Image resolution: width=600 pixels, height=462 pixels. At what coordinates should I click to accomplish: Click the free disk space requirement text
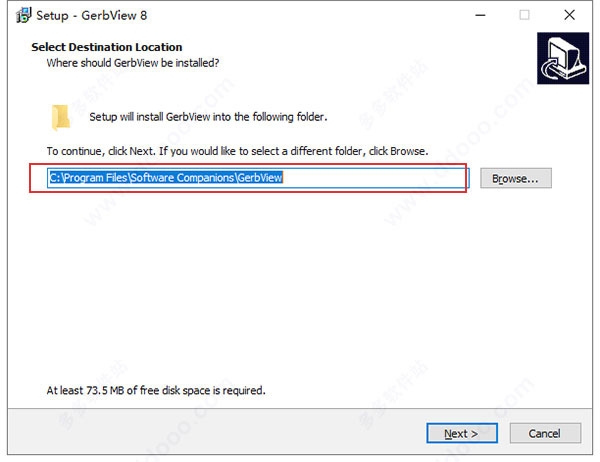[x=156, y=390]
